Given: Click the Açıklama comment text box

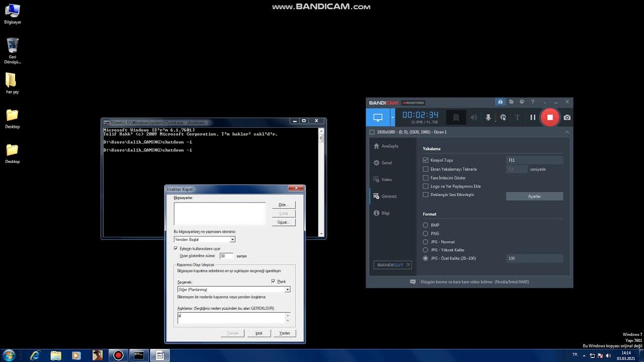Looking at the screenshot, I should coord(234,318).
